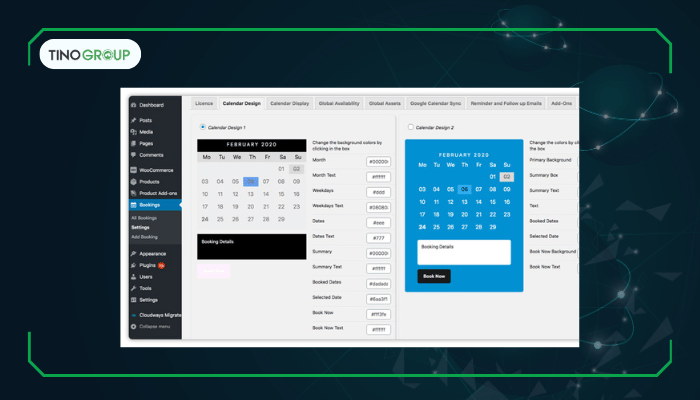Viewport: 700px width, 400px height.
Task: Open the Products menu icon
Action: click(x=133, y=182)
